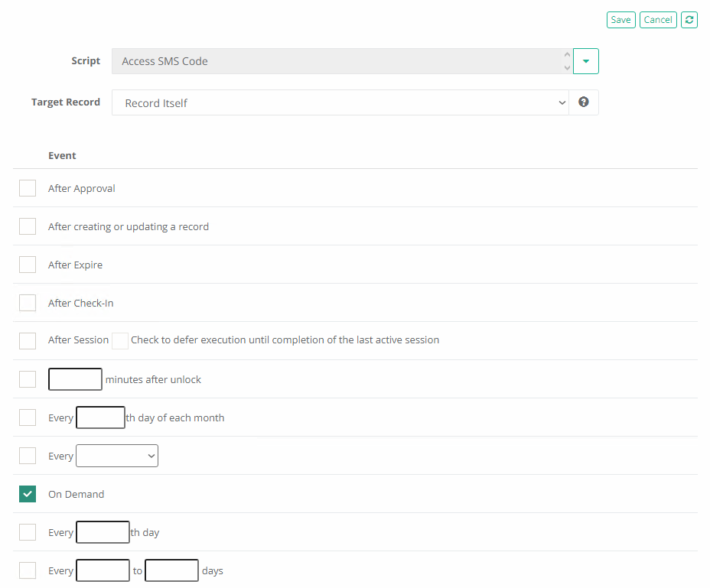Open the help icon beside Target Record
The height and width of the screenshot is (588, 710).
point(583,102)
